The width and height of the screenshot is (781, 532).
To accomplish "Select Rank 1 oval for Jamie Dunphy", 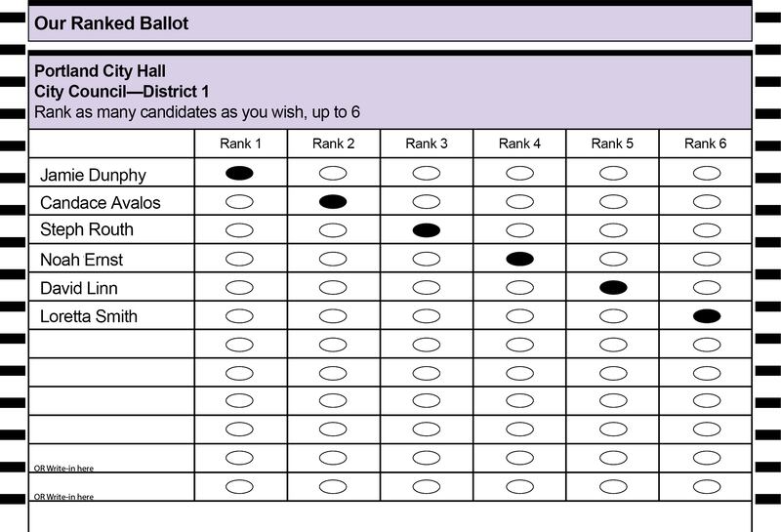I will tap(239, 173).
